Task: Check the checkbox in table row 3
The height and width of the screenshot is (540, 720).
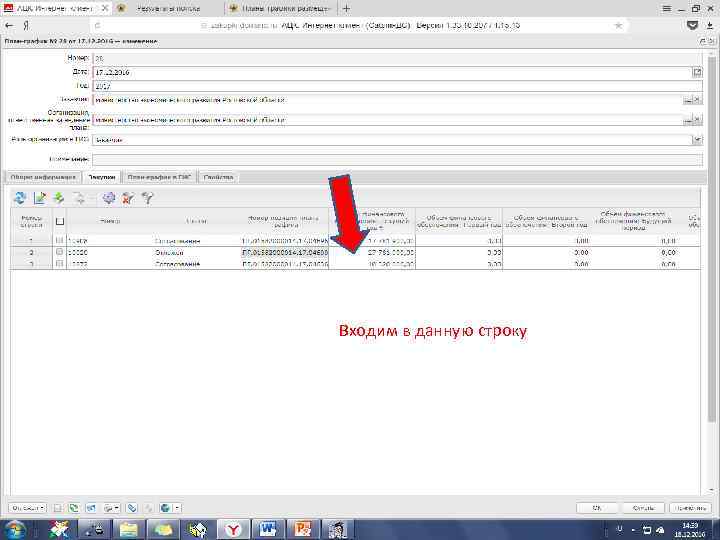Action: 59,264
